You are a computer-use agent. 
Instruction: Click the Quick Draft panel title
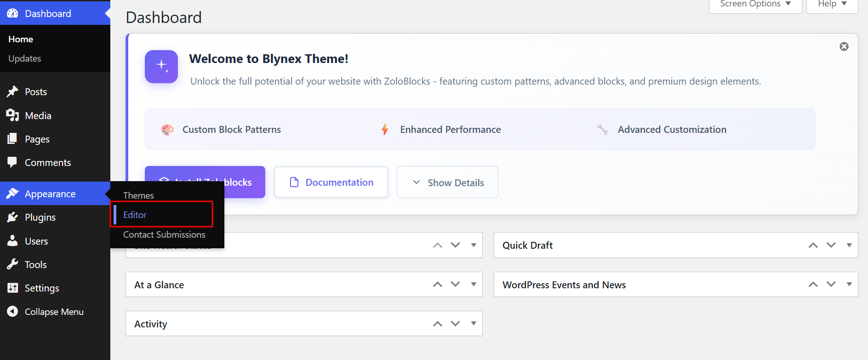[527, 245]
